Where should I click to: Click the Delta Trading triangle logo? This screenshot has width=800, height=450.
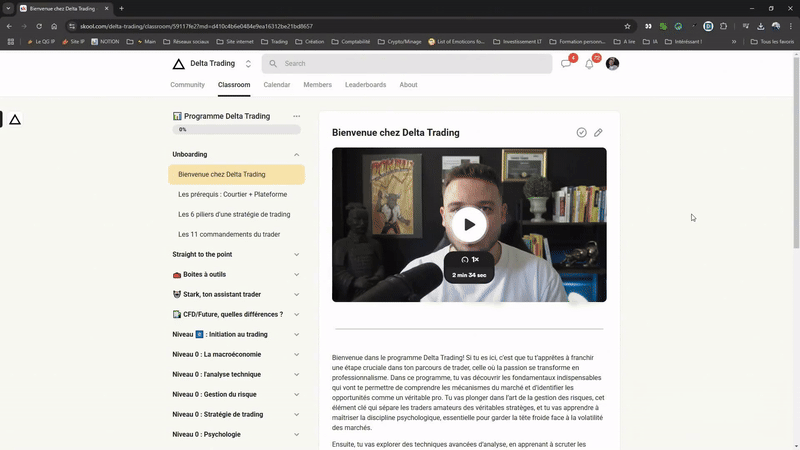pyautogui.click(x=178, y=64)
